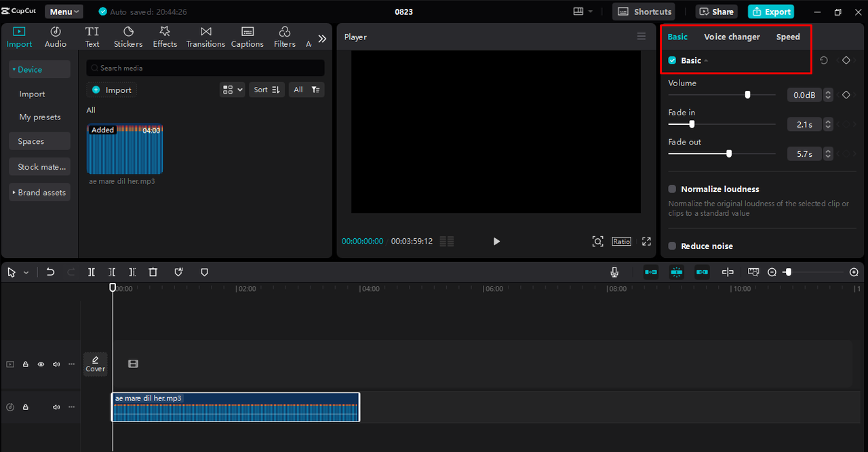868x452 pixels.
Task: Open the Sort dropdown
Action: pyautogui.click(x=267, y=90)
